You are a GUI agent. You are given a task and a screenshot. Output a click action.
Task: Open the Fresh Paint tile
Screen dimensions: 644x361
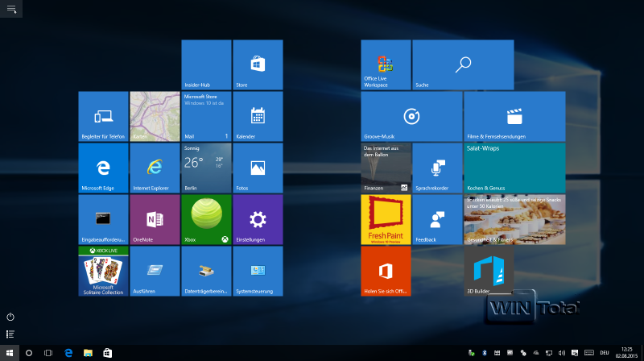[x=386, y=219]
